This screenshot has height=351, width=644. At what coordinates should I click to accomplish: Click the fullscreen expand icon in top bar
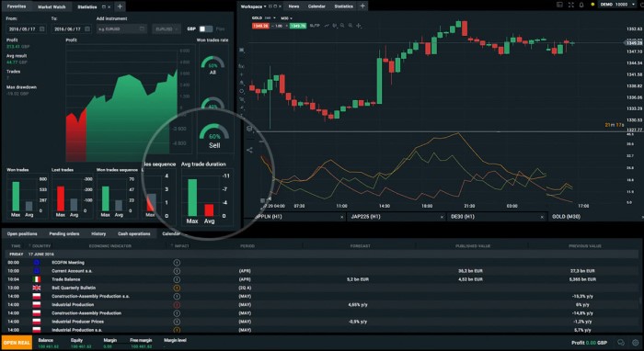[x=570, y=5]
